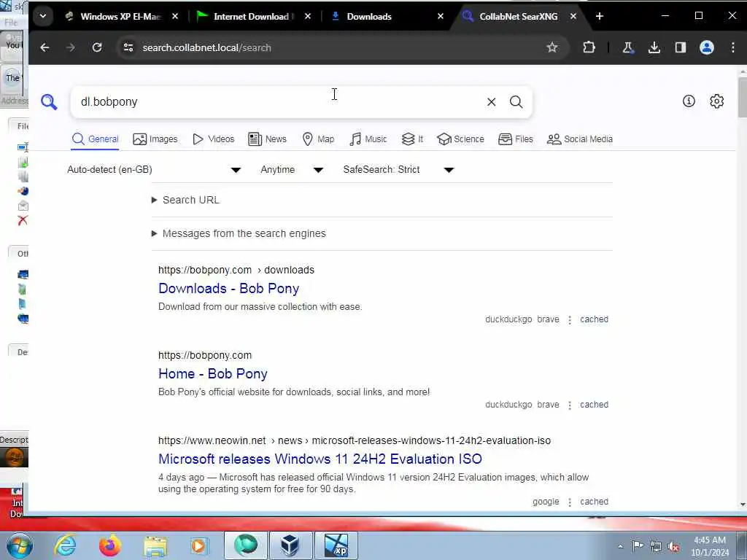
Task: Select the Science search category
Action: 460,139
